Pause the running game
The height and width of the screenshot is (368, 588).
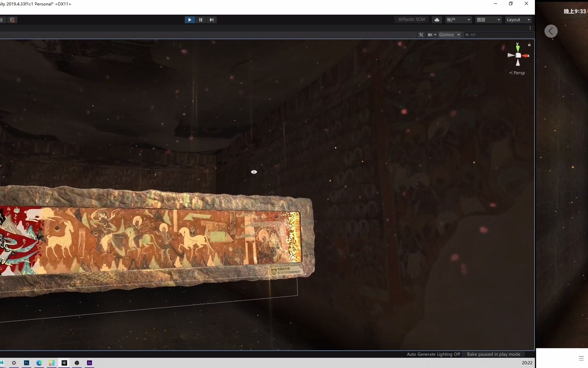coord(201,20)
